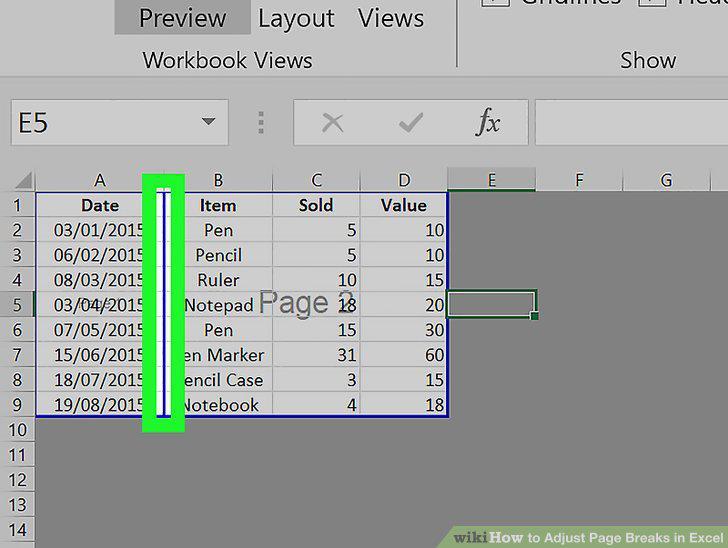Click the Sold cell showing 31
Screen dimensions: 728x548
coord(316,355)
